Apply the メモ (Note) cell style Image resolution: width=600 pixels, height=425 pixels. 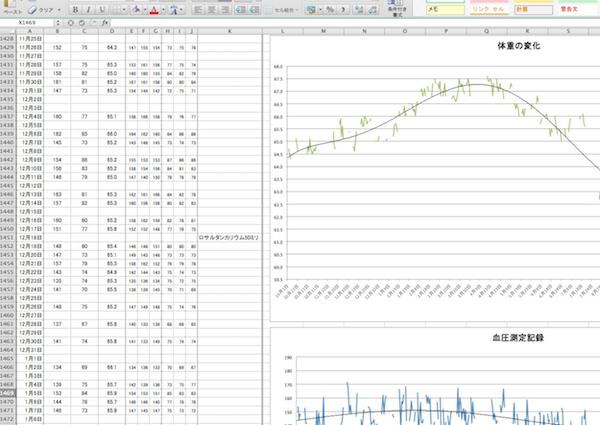click(445, 9)
